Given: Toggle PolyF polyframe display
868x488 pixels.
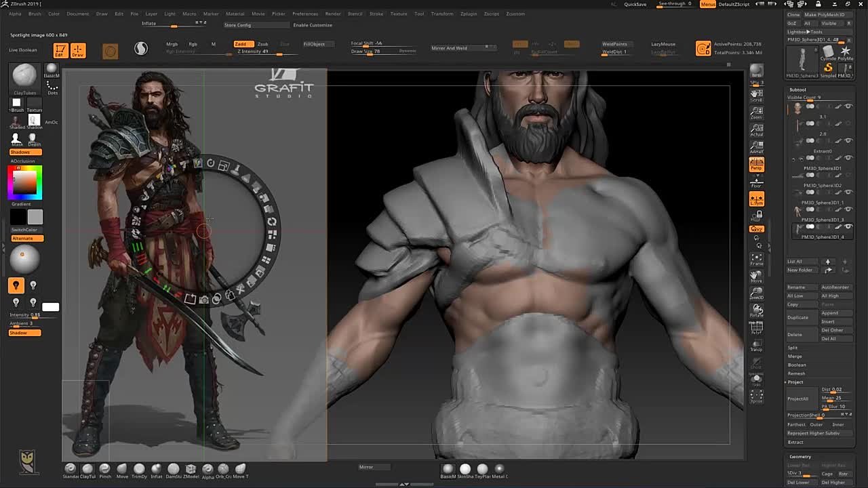Looking at the screenshot, I should tap(756, 329).
